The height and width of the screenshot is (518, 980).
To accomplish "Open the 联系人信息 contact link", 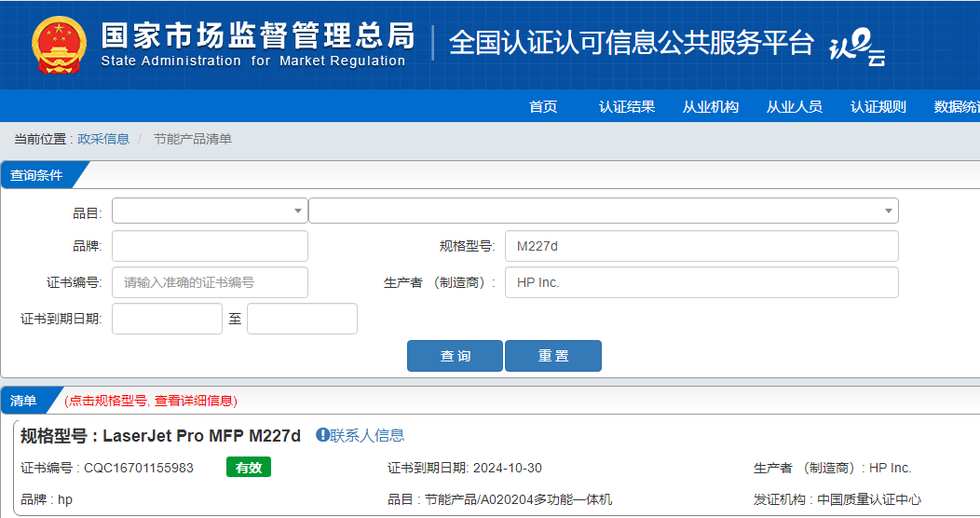I will click(367, 435).
